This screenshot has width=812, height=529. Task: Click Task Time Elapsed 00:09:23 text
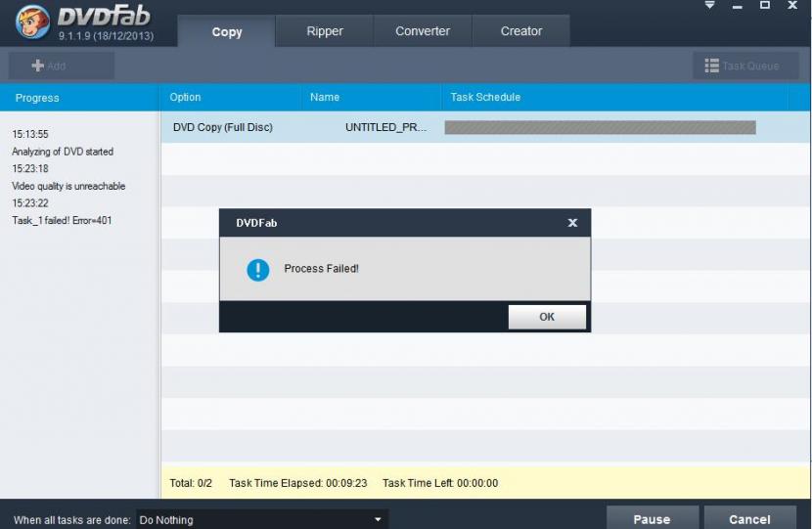coord(297,483)
